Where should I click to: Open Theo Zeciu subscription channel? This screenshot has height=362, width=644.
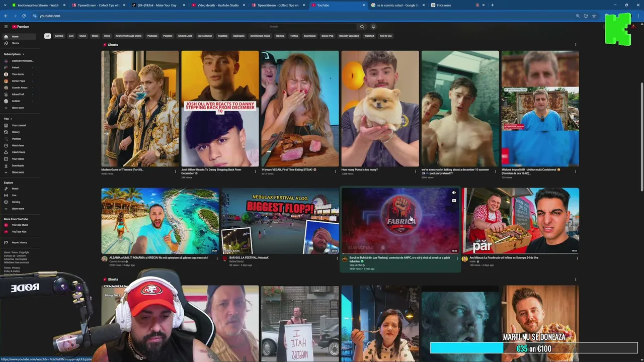(19, 74)
